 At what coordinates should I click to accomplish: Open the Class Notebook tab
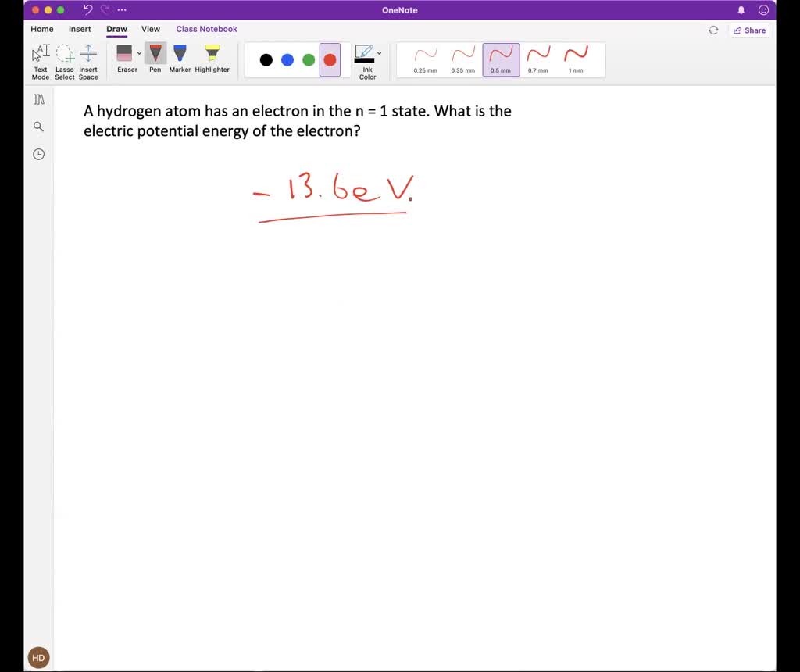click(206, 29)
